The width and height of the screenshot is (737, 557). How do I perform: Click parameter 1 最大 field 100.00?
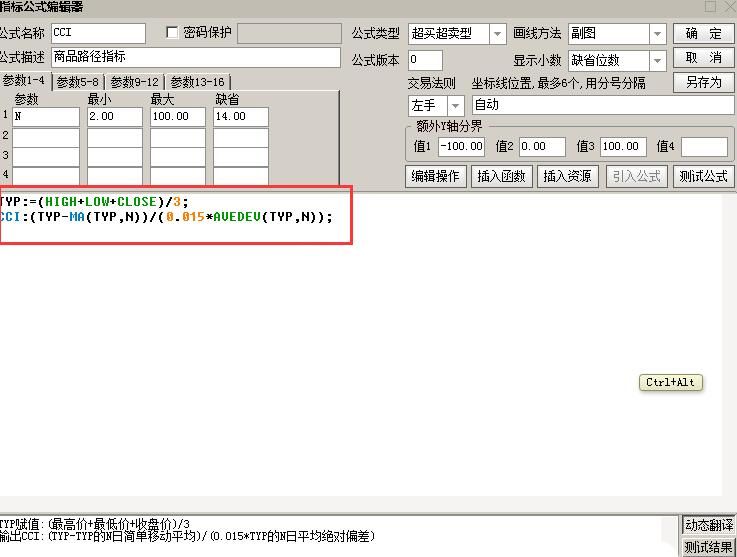click(x=178, y=117)
